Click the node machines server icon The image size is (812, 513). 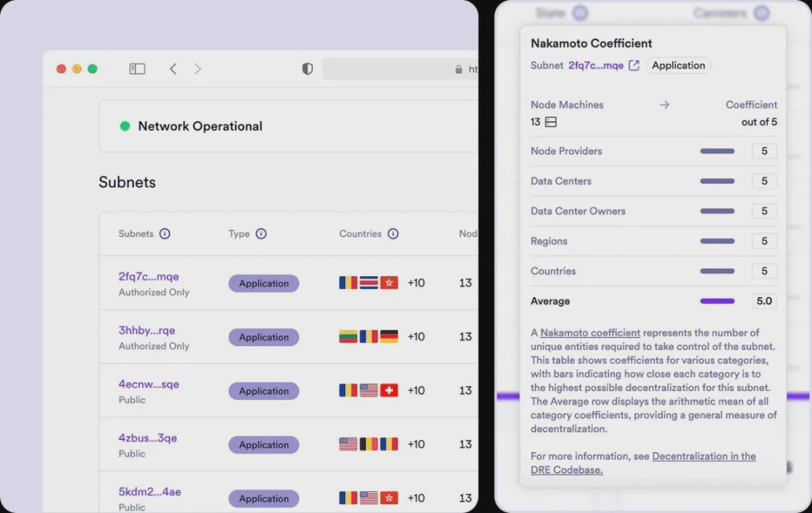point(551,122)
